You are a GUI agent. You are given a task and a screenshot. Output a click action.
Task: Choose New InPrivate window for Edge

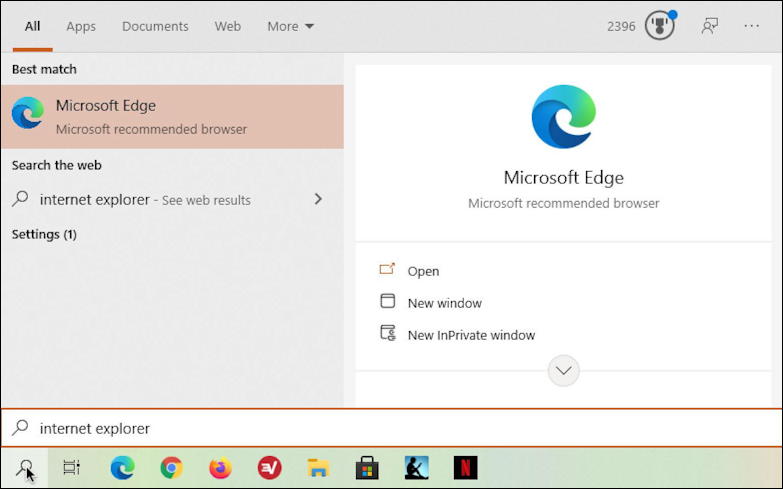[x=471, y=335]
